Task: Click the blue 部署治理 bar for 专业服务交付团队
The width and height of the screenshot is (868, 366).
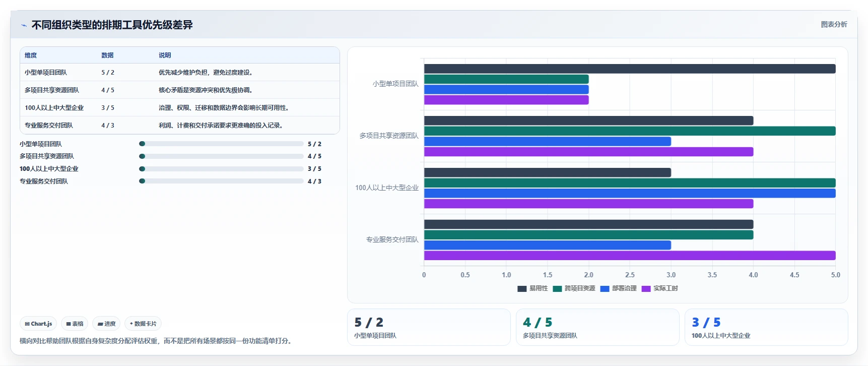Action: (x=548, y=245)
